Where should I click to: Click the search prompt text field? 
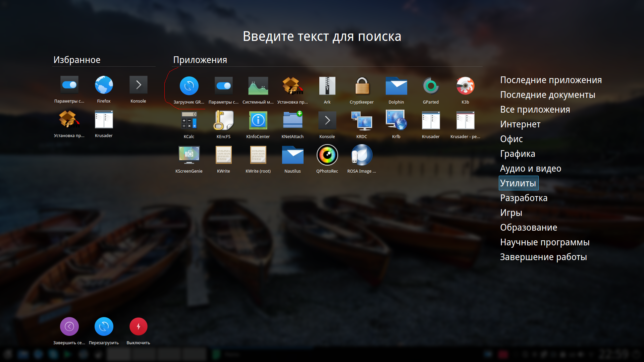(322, 37)
